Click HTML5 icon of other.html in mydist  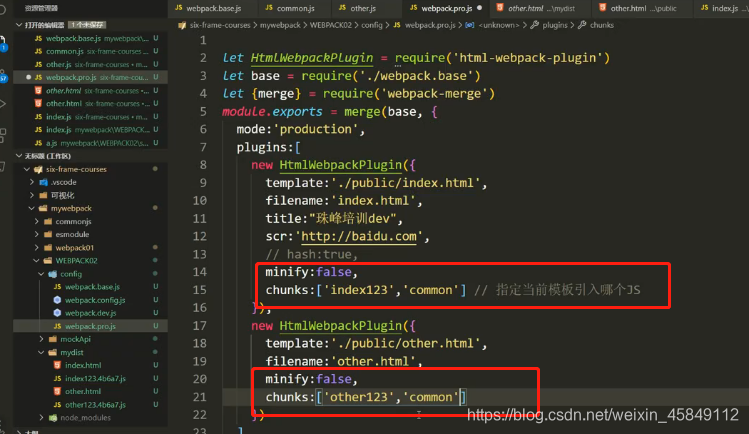coord(57,391)
